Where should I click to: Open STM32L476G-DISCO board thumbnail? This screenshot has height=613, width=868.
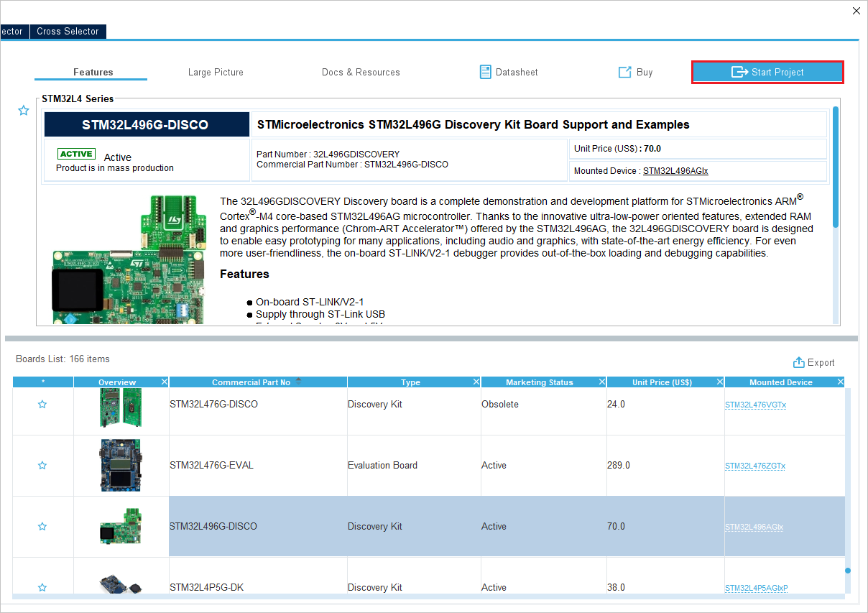(121, 407)
